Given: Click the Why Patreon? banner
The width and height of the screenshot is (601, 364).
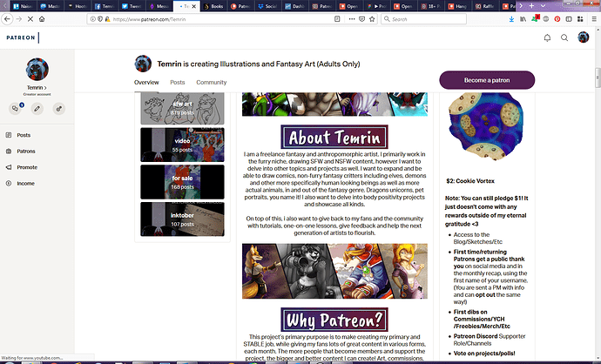Looking at the screenshot, I should (334, 320).
